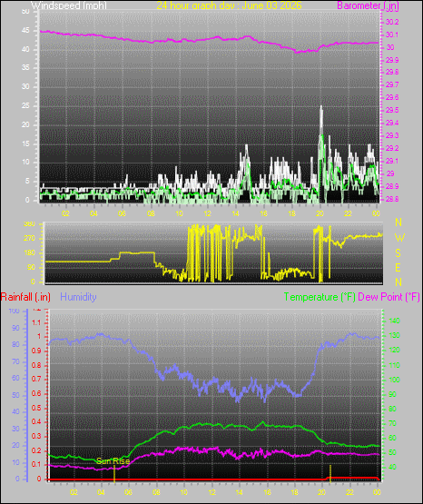This screenshot has width=423, height=504.
Task: Click the '28.8' barometer scale value
Action: [x=392, y=199]
